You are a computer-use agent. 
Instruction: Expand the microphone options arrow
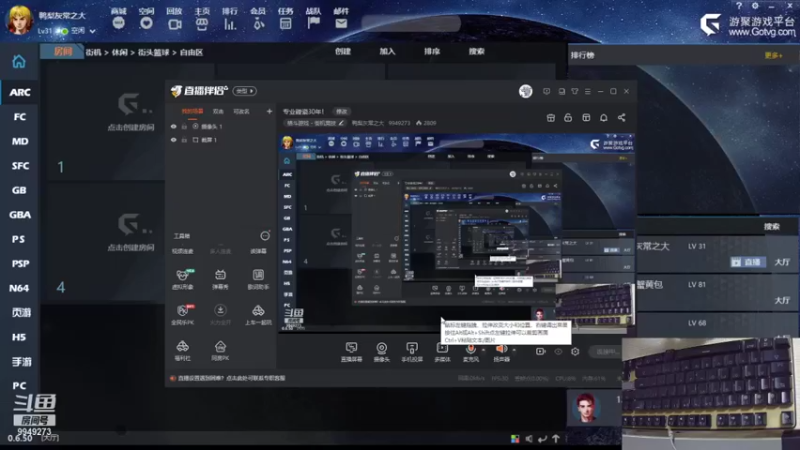(483, 350)
